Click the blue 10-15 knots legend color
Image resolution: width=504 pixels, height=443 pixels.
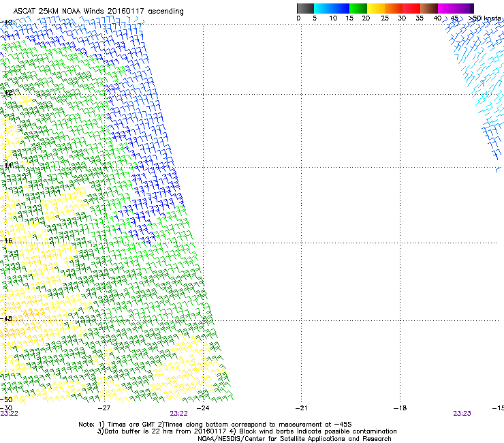tap(341, 8)
